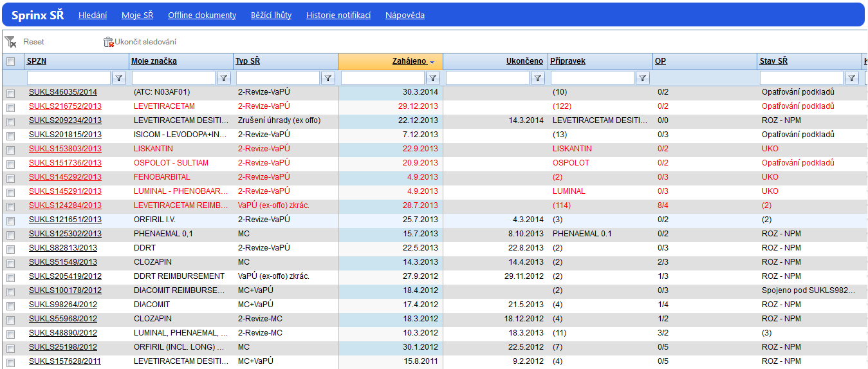Viewport: 868px width, 369px height.
Task: Open link SUKLS216752/2013
Action: [x=65, y=106]
